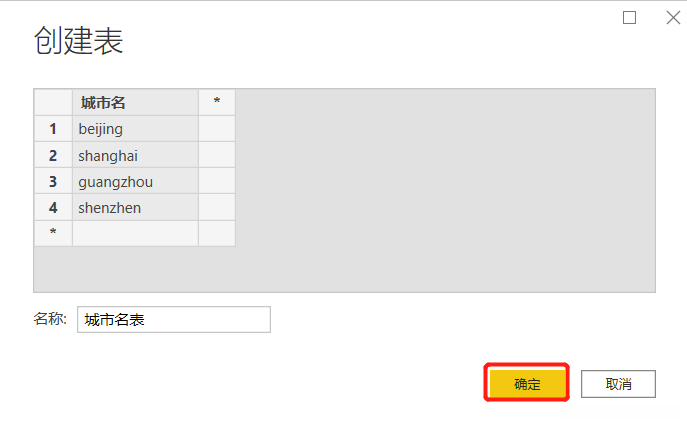Select row header number 2
The image size is (687, 428).
[53, 155]
